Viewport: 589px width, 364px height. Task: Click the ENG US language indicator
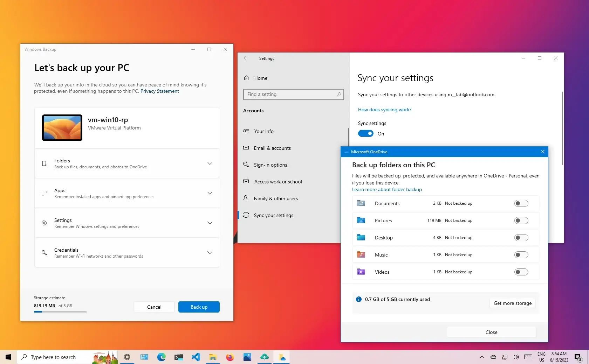pyautogui.click(x=542, y=357)
